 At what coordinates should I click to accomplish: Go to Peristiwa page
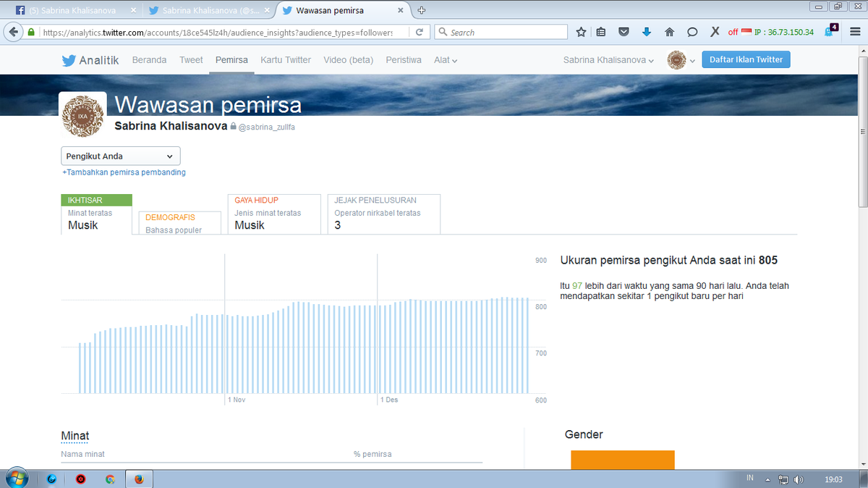404,60
